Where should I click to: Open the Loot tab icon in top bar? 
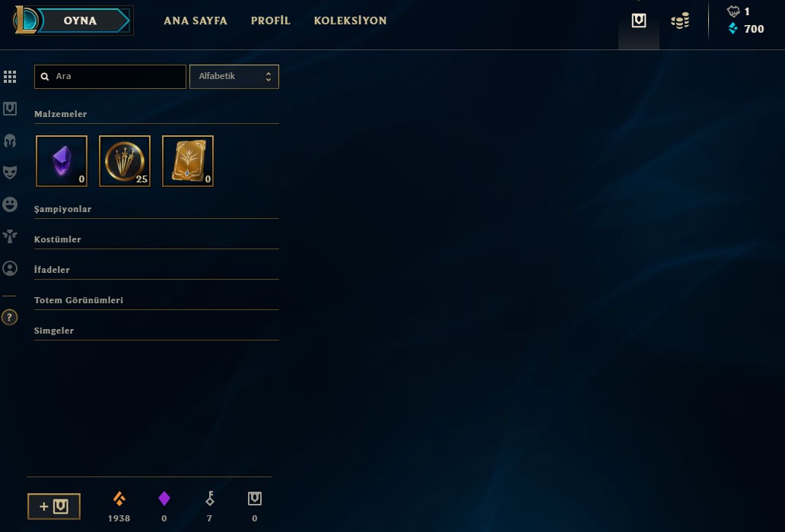[x=638, y=21]
